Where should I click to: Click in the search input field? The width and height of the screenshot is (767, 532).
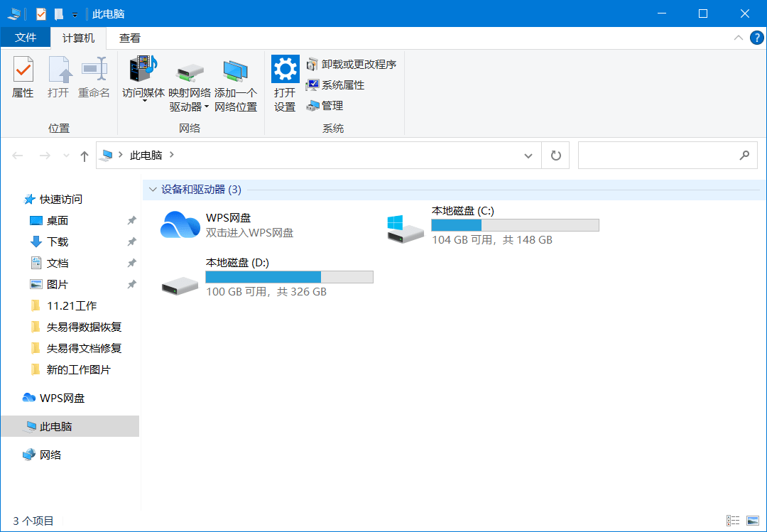pyautogui.click(x=668, y=156)
